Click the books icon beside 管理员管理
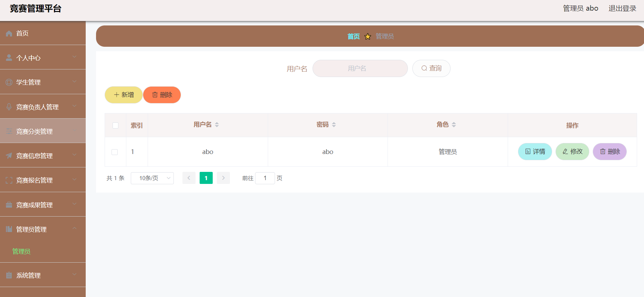 pos(9,229)
